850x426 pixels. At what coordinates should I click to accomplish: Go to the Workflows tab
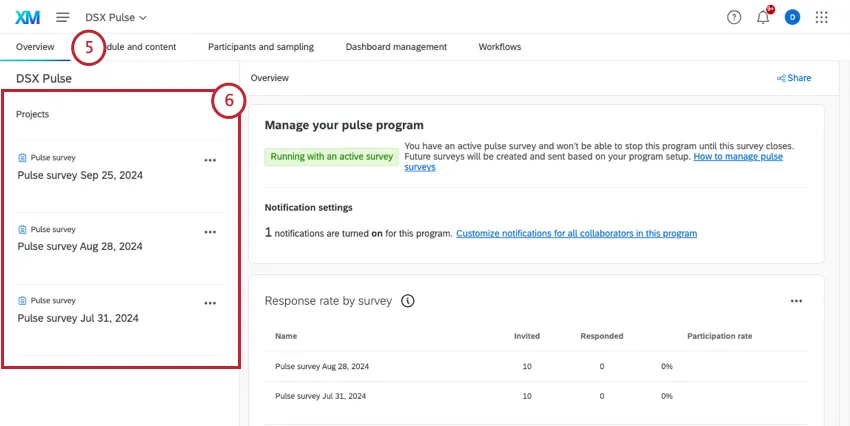(x=499, y=47)
